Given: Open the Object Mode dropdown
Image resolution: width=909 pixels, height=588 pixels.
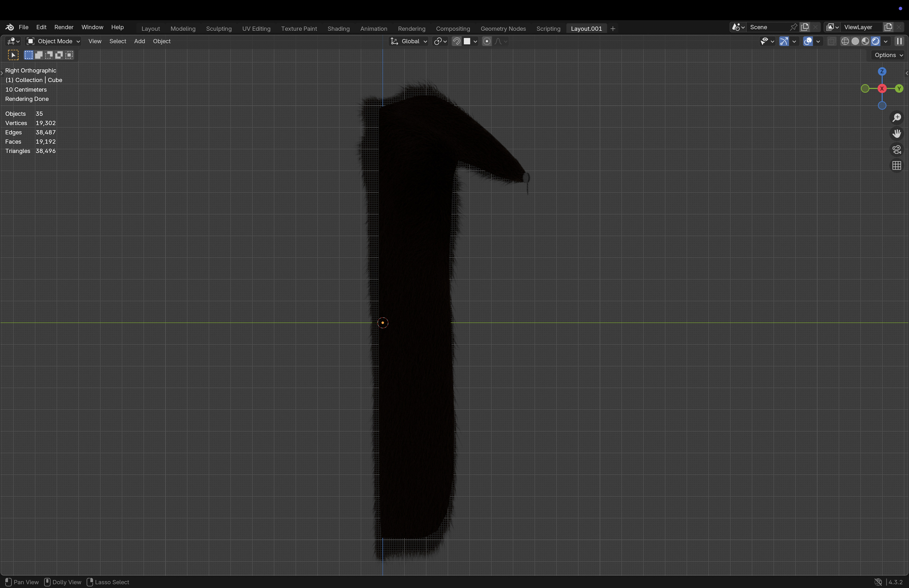Looking at the screenshot, I should pyautogui.click(x=53, y=41).
